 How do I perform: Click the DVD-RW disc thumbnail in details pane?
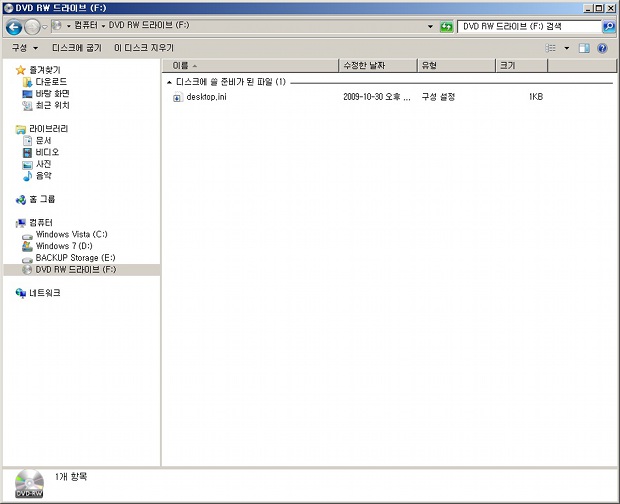pos(29,483)
